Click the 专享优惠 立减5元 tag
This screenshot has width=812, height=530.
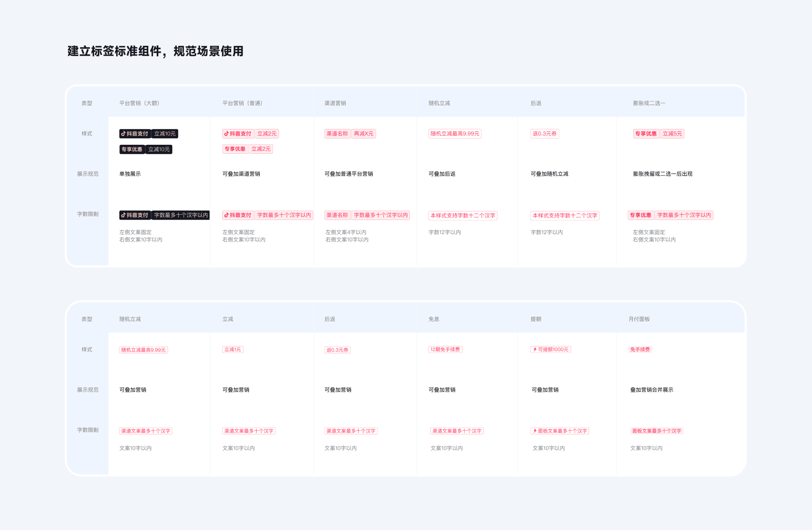click(658, 134)
